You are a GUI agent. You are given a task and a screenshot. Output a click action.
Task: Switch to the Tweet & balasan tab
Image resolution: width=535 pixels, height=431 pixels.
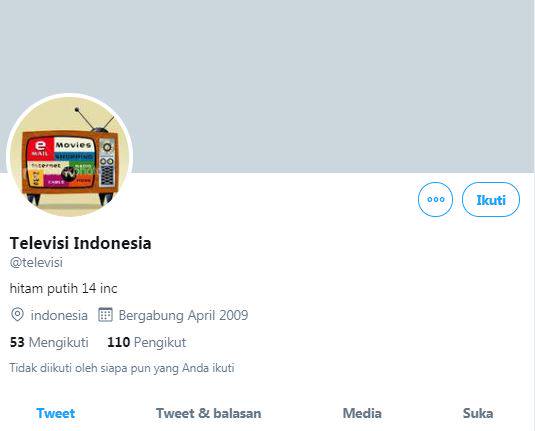tap(208, 413)
